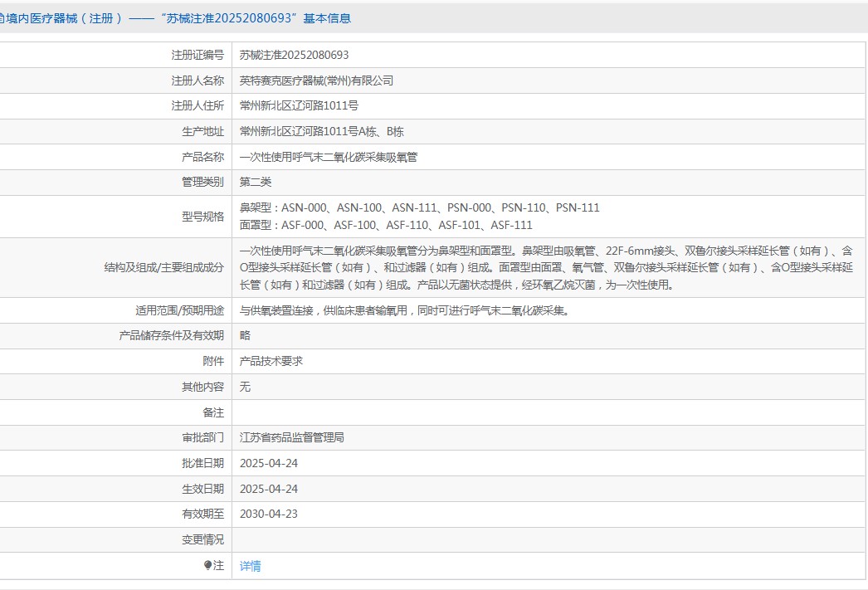
Task: Click the page title containing 苏械注准20252080693 基本信息
Action: 176,18
